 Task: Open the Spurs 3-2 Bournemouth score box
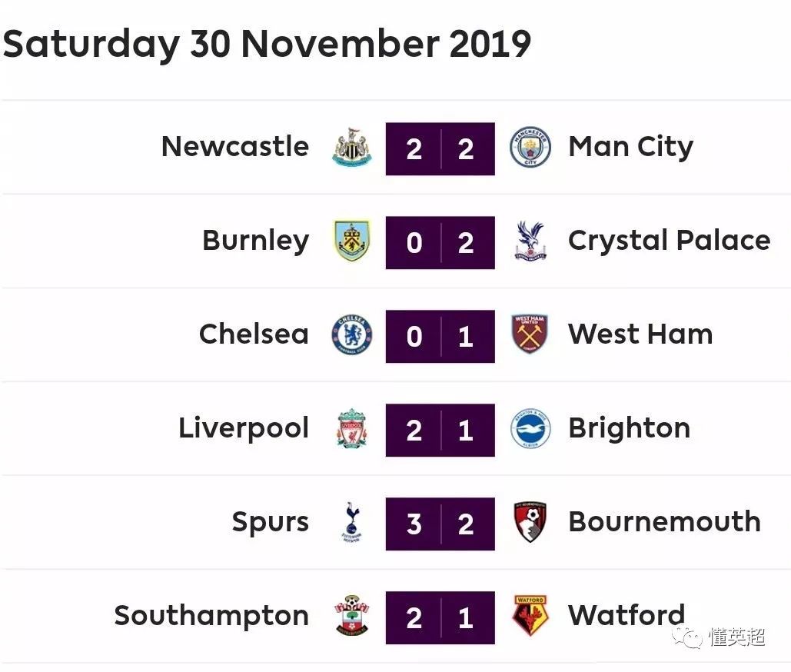point(440,524)
